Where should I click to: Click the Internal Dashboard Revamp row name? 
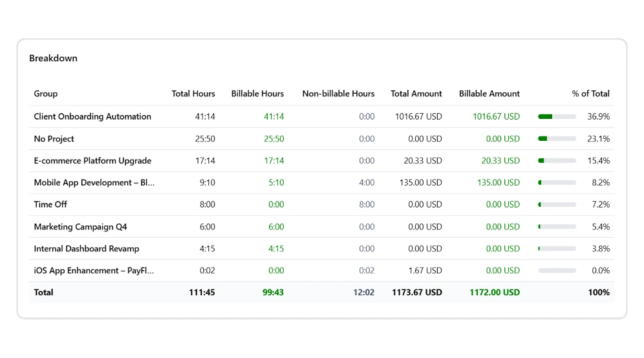pos(86,249)
